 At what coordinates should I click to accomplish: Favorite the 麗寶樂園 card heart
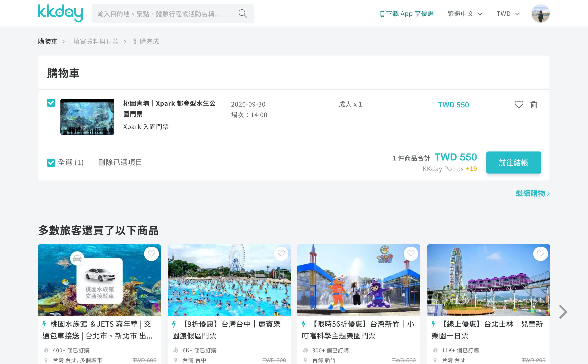tap(281, 254)
